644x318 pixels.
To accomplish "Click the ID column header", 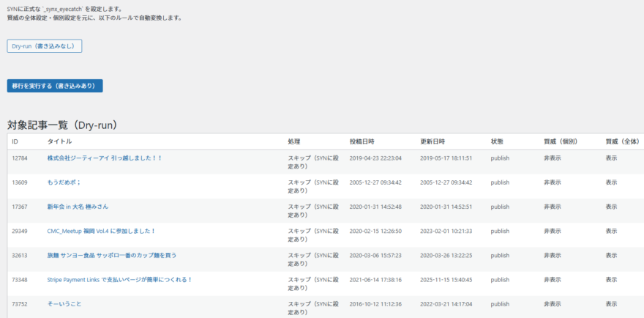I will pos(15,141).
